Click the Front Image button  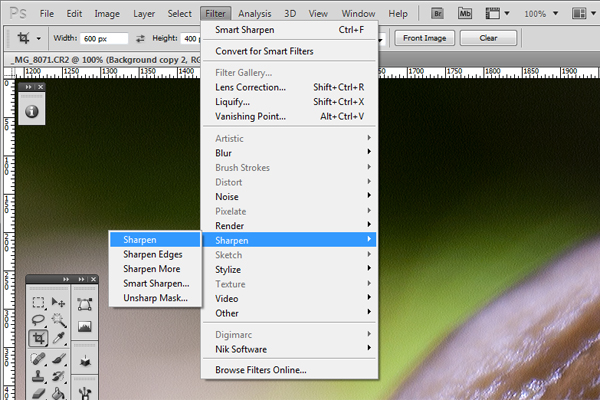424,38
